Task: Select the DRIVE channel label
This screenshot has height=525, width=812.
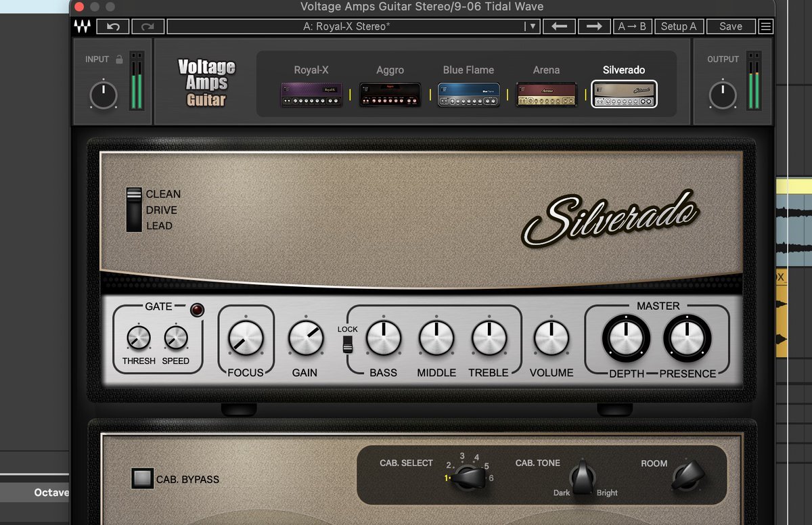Action: coord(162,210)
